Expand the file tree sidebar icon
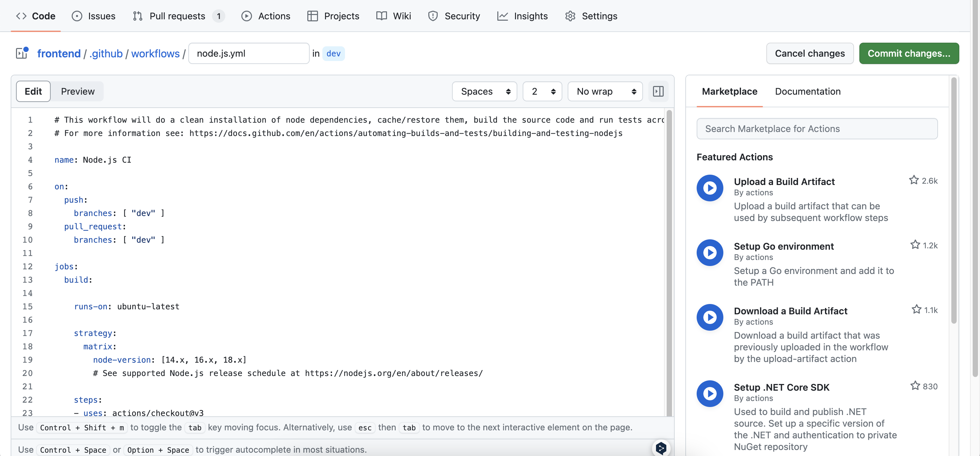Screen dimensions: 980x456 tap(22, 53)
